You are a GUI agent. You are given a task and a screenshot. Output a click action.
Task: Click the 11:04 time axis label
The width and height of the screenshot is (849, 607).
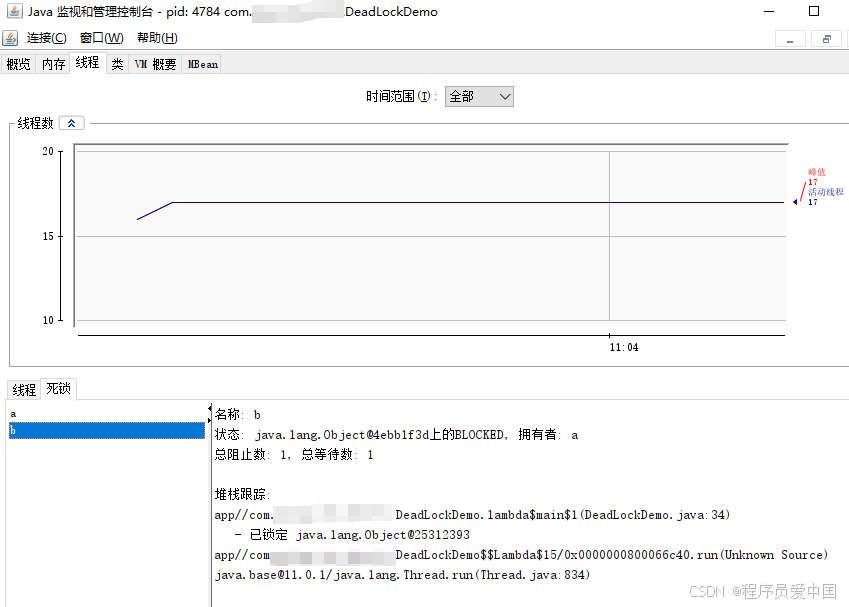pyautogui.click(x=624, y=348)
